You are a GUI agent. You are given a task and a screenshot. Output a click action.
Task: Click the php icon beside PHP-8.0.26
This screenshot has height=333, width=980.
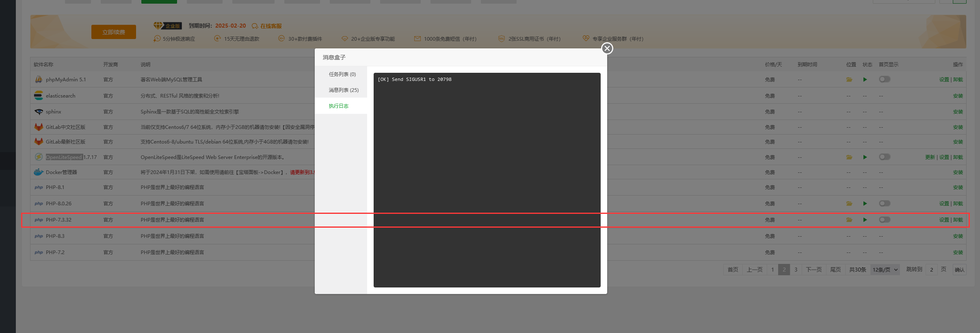pos(39,204)
